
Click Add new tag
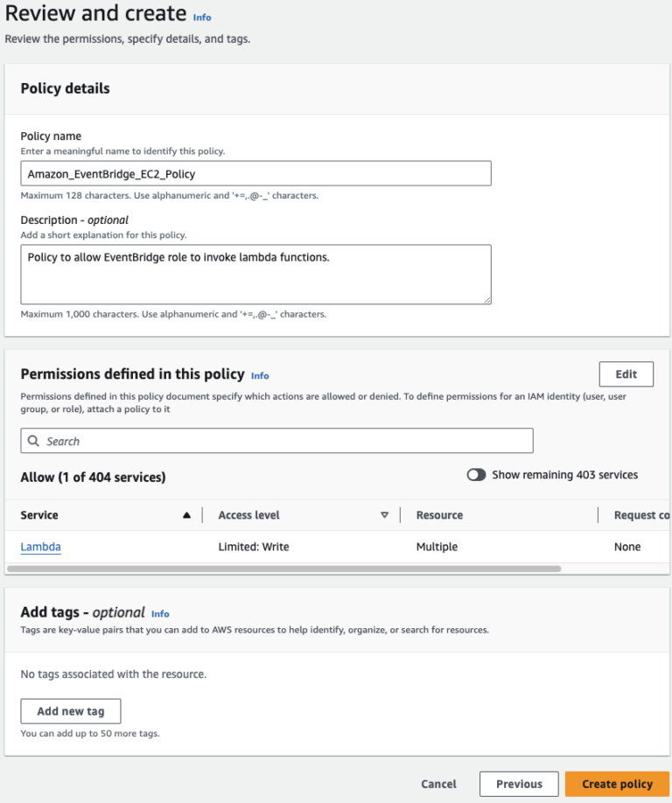(70, 710)
